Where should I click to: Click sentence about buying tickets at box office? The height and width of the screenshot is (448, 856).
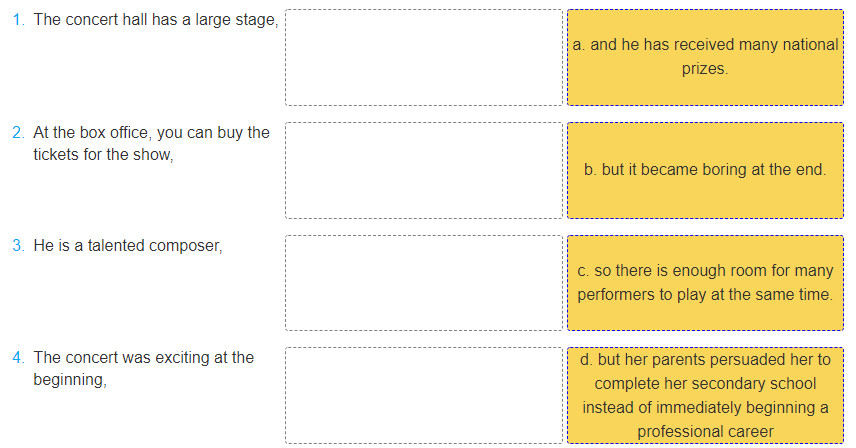coord(151,144)
